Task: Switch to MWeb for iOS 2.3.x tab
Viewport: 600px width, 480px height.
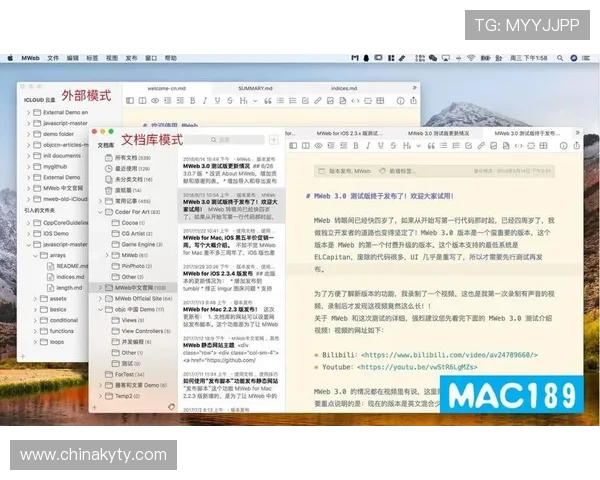Action: point(349,133)
